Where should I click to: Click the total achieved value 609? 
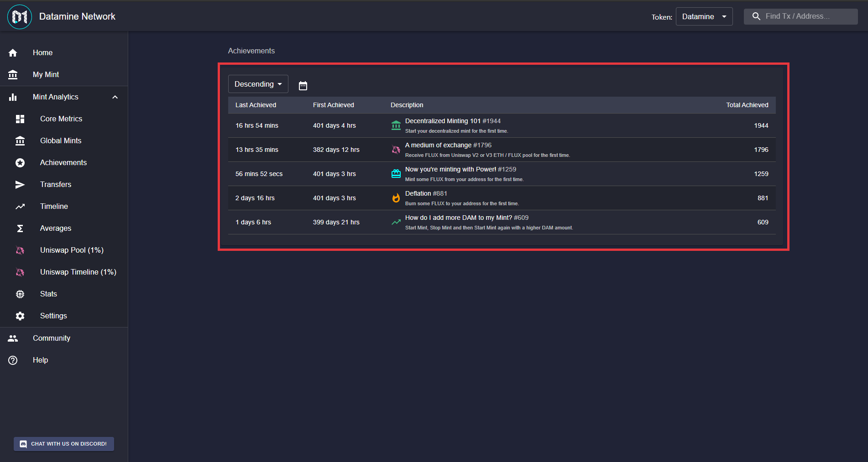point(763,222)
